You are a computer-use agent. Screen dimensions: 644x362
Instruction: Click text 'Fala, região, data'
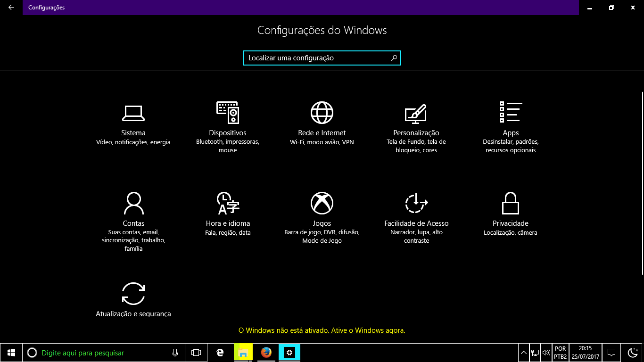pyautogui.click(x=228, y=232)
